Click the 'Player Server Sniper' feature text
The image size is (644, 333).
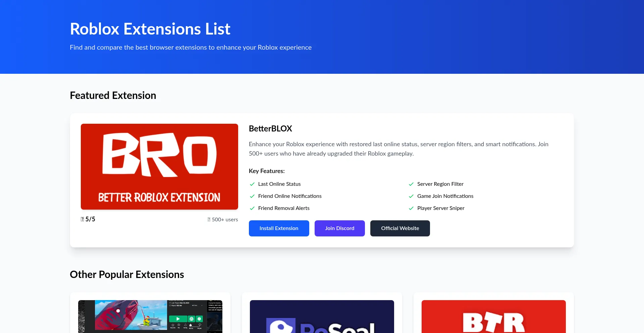[x=441, y=208]
